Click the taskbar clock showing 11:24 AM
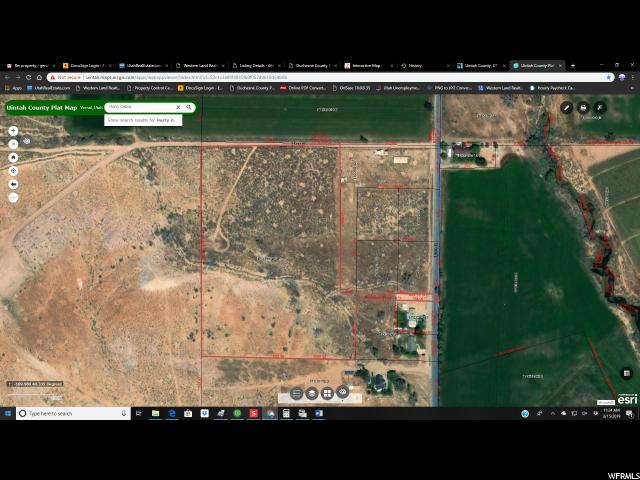Viewport: 640px width, 480px height. [x=613, y=413]
